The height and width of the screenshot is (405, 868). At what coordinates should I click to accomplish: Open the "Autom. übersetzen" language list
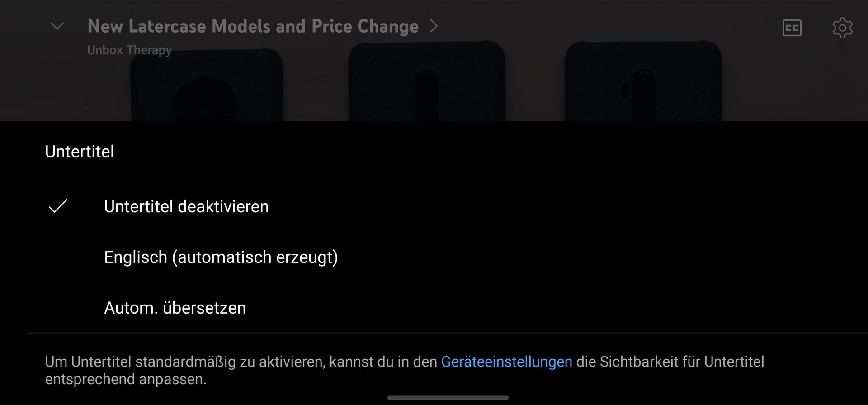(x=175, y=308)
